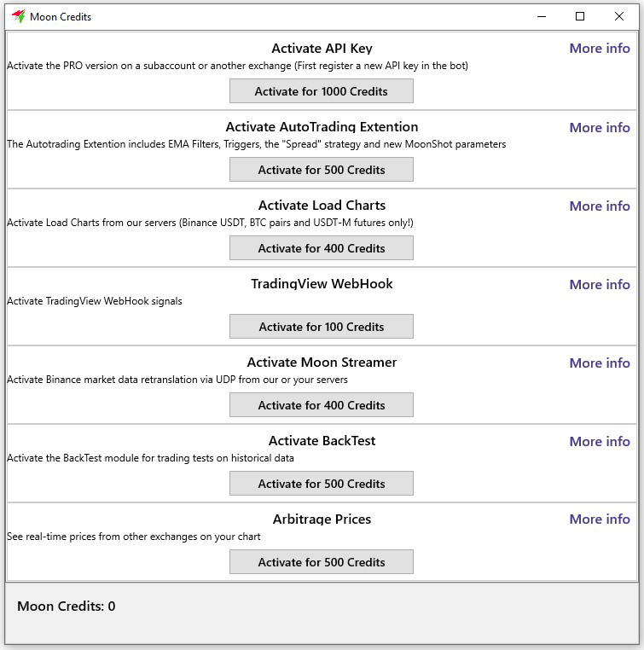Activate API Key for 1000 Credits

322,91
